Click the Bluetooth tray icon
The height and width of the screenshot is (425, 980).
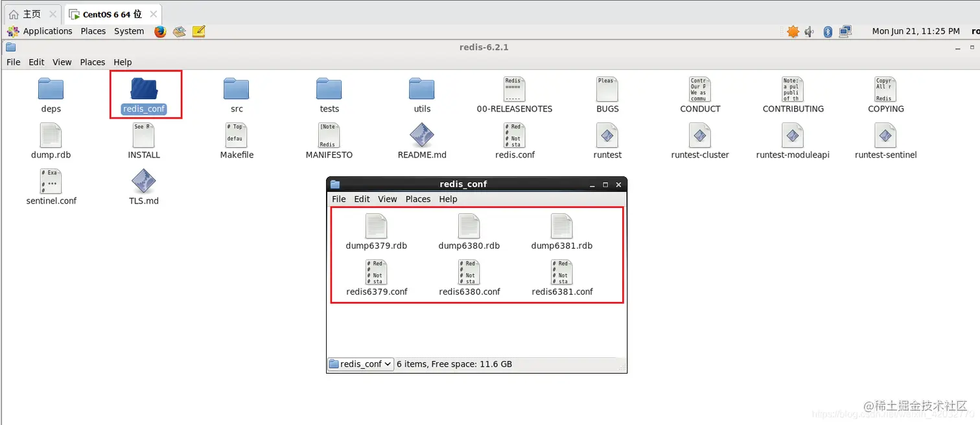[x=828, y=31]
